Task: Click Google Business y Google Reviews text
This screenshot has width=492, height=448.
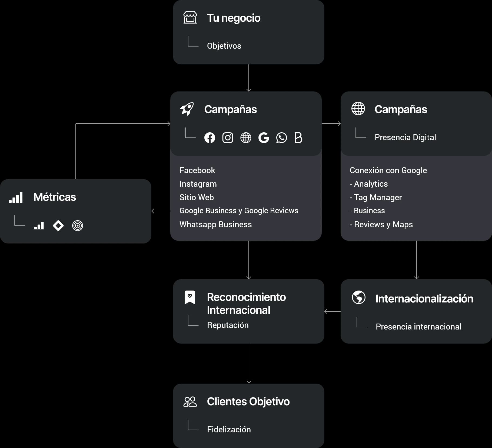Action: tap(239, 211)
